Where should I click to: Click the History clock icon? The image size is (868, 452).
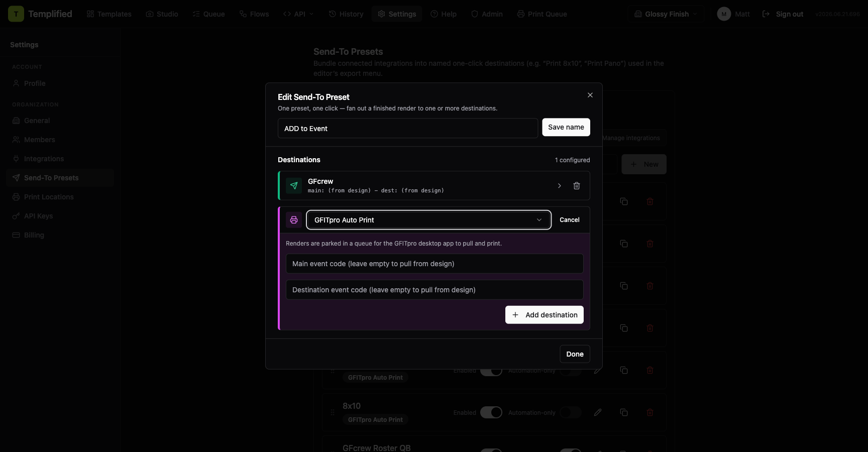[x=333, y=14]
